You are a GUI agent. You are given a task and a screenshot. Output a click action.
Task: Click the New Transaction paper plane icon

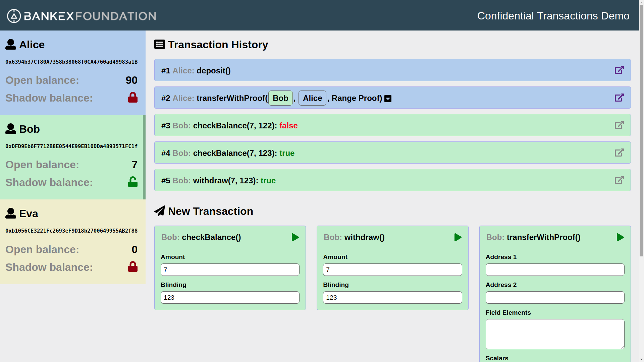pos(160,211)
